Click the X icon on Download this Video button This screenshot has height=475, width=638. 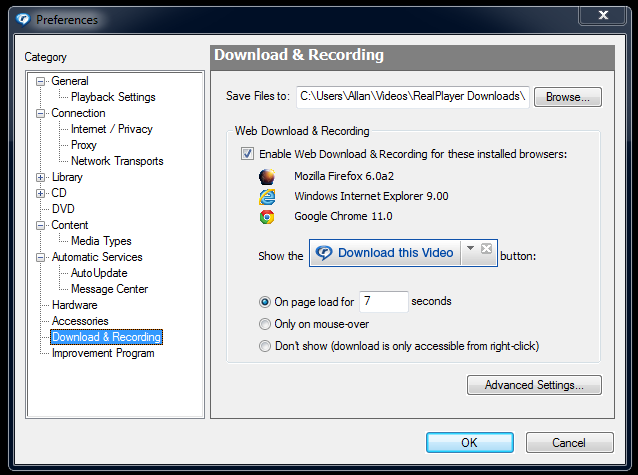(486, 248)
